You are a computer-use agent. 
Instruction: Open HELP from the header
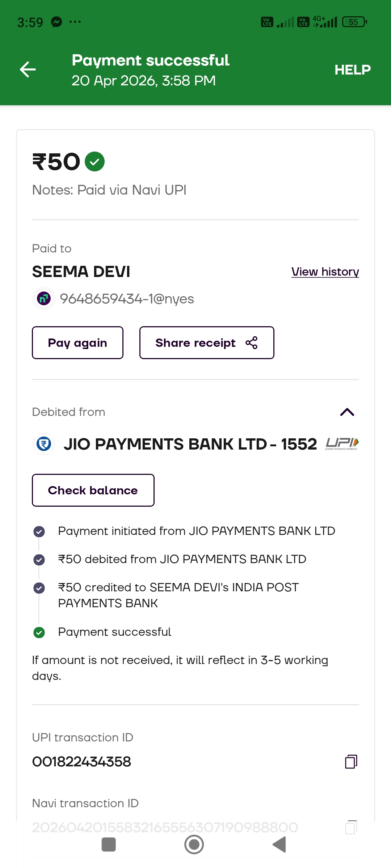tap(352, 70)
